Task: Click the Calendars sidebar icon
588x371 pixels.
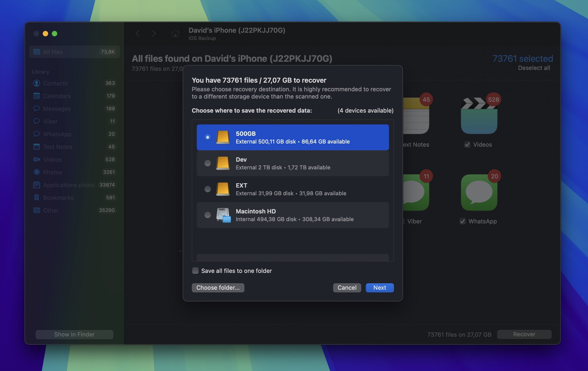Action: pyautogui.click(x=36, y=96)
